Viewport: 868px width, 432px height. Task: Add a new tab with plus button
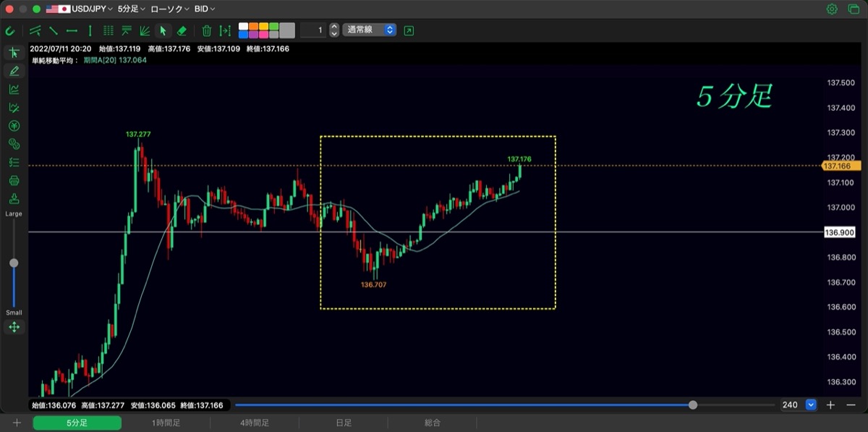tap(17, 423)
